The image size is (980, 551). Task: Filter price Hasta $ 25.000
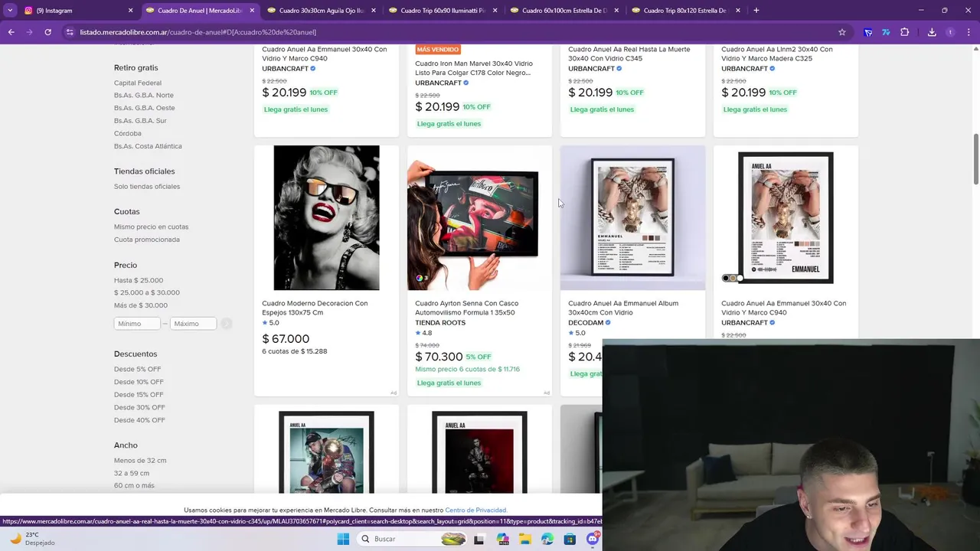coord(139,280)
